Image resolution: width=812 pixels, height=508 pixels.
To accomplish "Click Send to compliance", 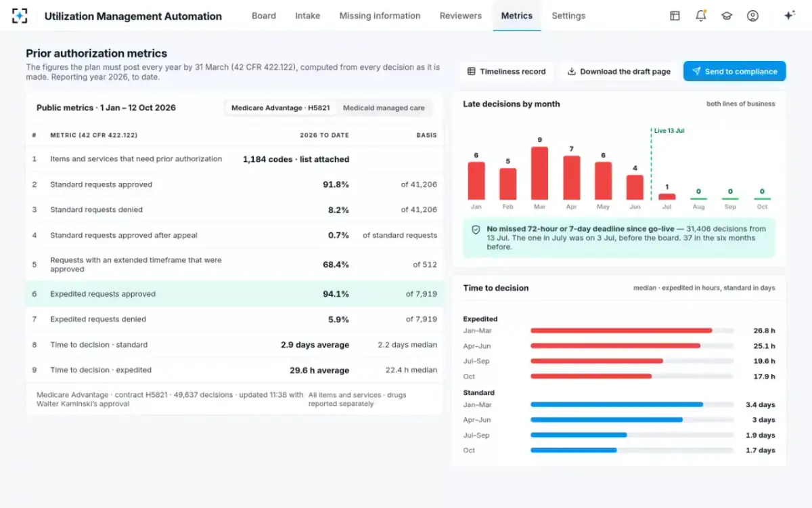I will point(734,71).
